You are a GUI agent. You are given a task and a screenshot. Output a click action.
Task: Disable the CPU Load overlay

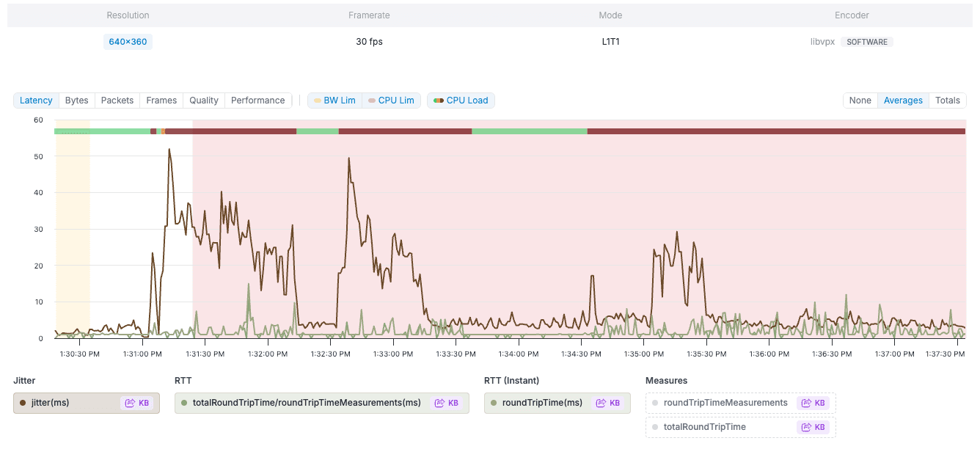click(461, 101)
